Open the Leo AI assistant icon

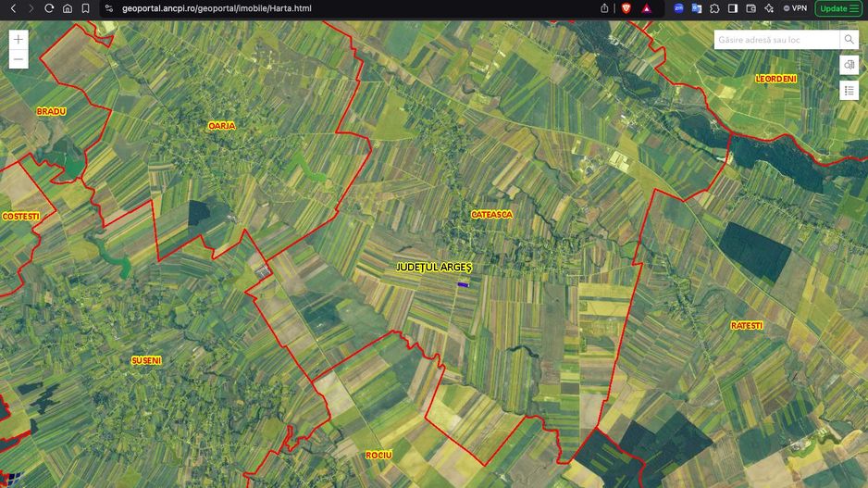point(768,8)
